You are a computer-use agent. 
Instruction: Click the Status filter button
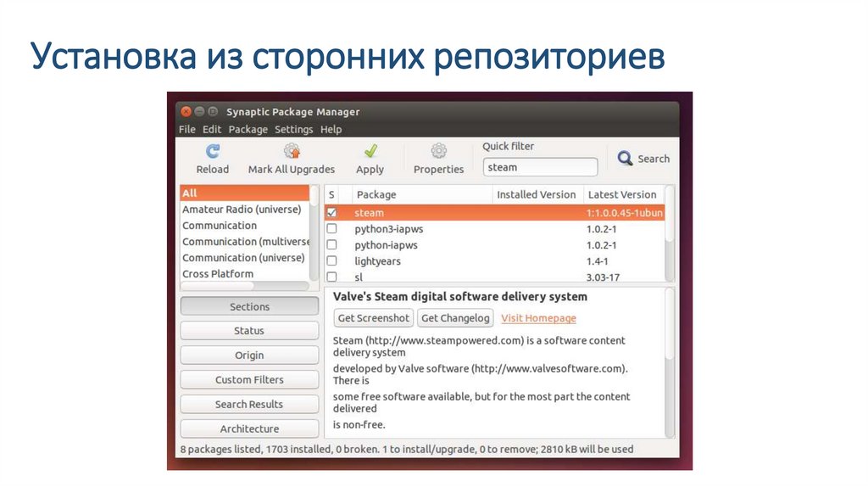point(249,331)
